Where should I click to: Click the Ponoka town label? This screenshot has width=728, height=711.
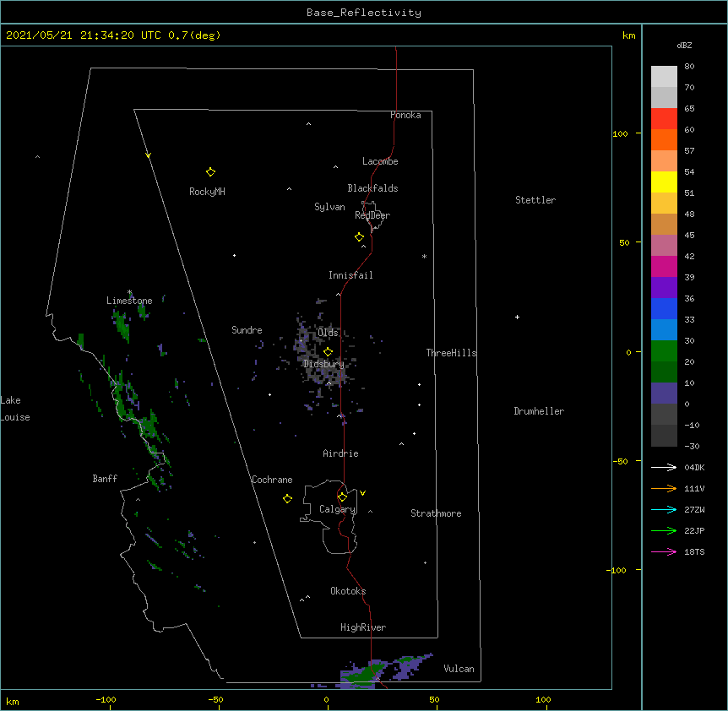pos(405,115)
